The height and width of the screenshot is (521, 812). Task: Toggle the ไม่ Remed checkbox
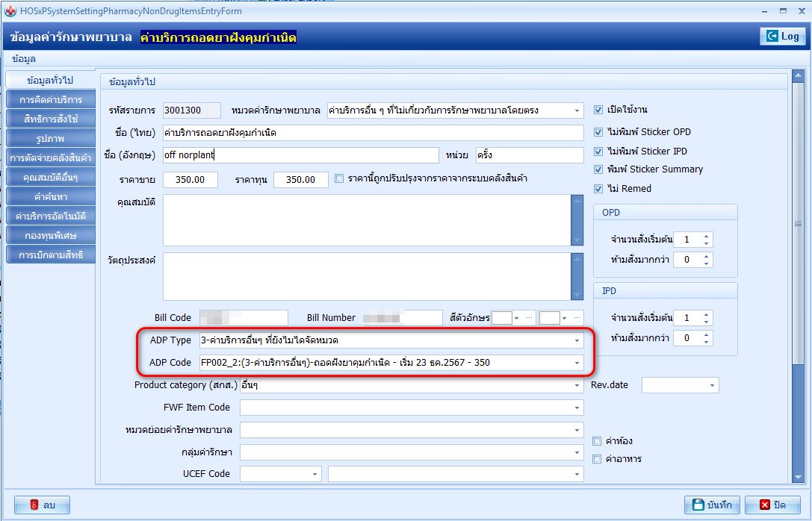(x=598, y=189)
